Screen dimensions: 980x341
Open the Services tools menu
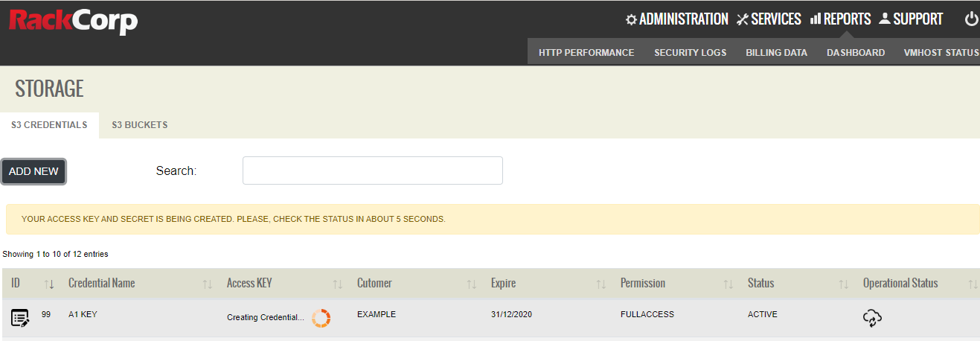[769, 19]
